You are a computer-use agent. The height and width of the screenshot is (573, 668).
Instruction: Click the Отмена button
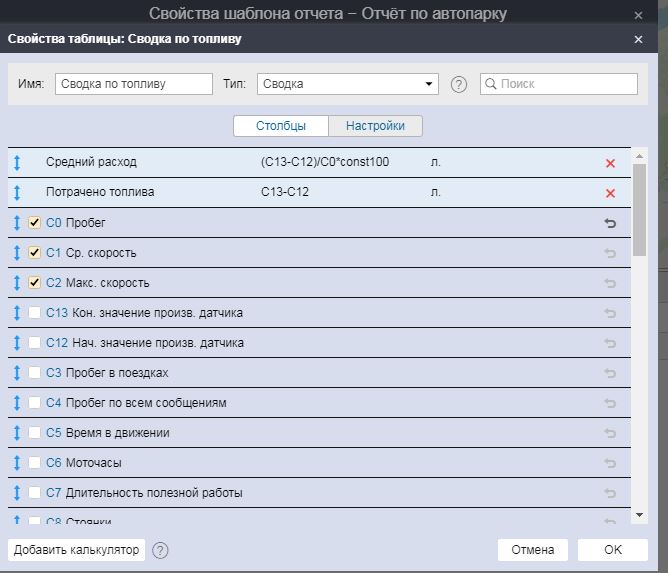tap(532, 550)
